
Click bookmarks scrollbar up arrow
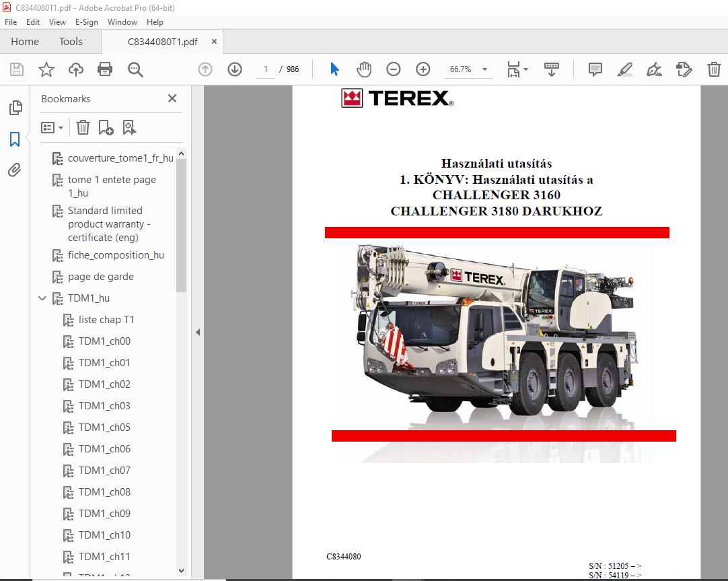coord(182,153)
